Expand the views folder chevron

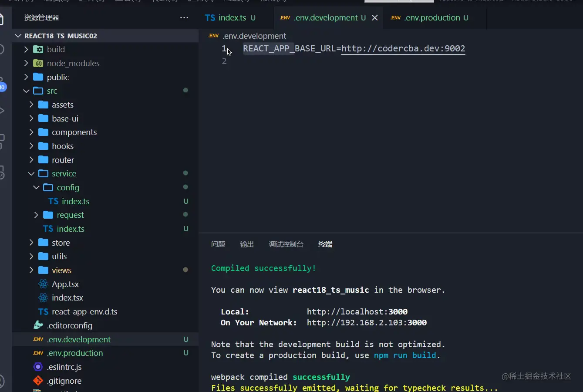click(31, 270)
